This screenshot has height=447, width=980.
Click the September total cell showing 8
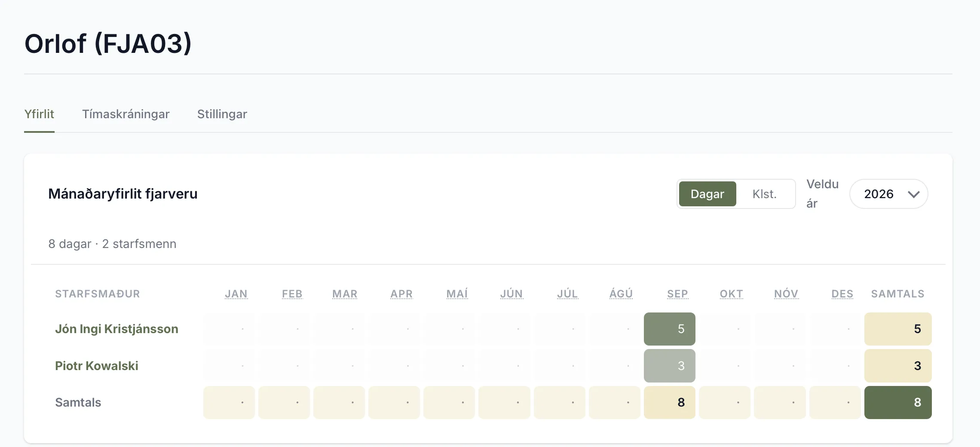(x=670, y=402)
